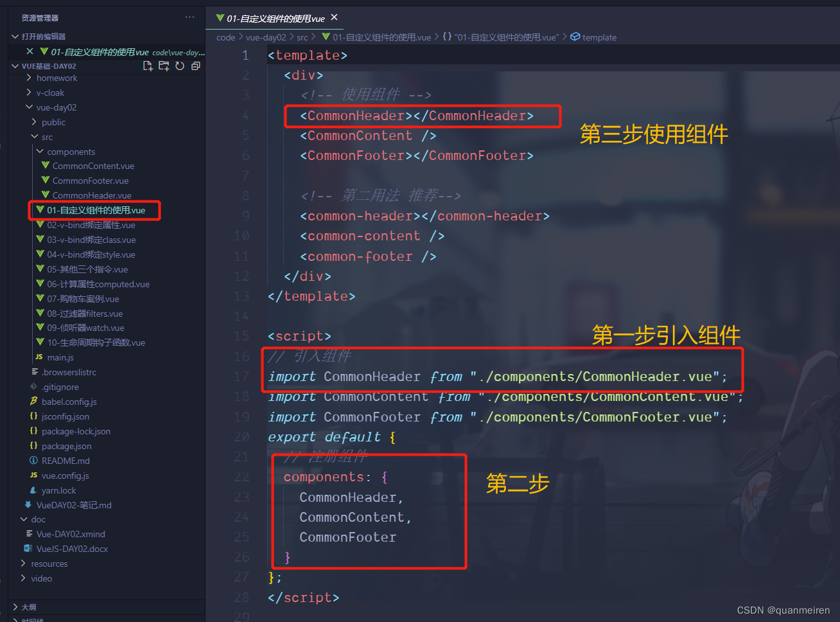
Task: Click the Refresh Explorer icon
Action: (180, 66)
